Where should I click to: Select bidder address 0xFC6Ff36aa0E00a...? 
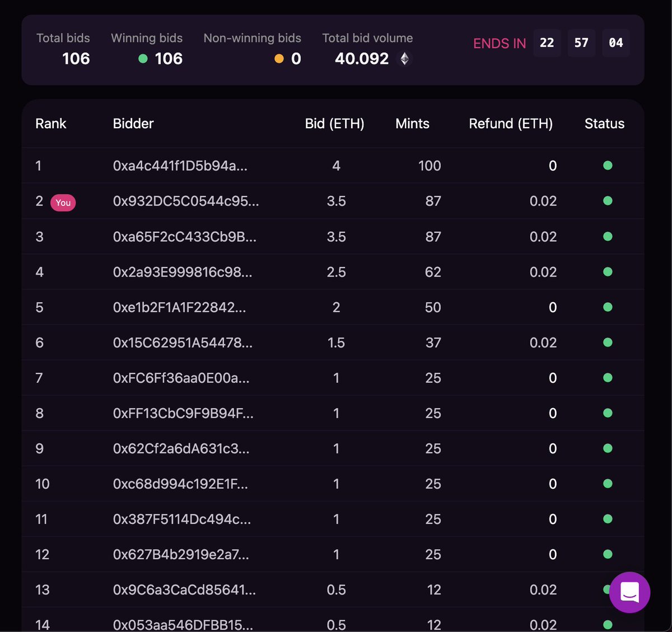point(181,378)
